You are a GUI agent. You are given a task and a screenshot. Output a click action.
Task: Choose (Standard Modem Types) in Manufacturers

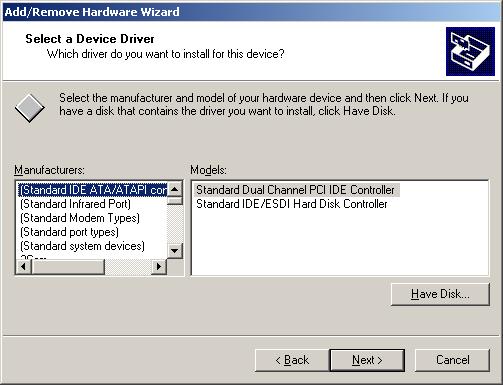(80, 218)
